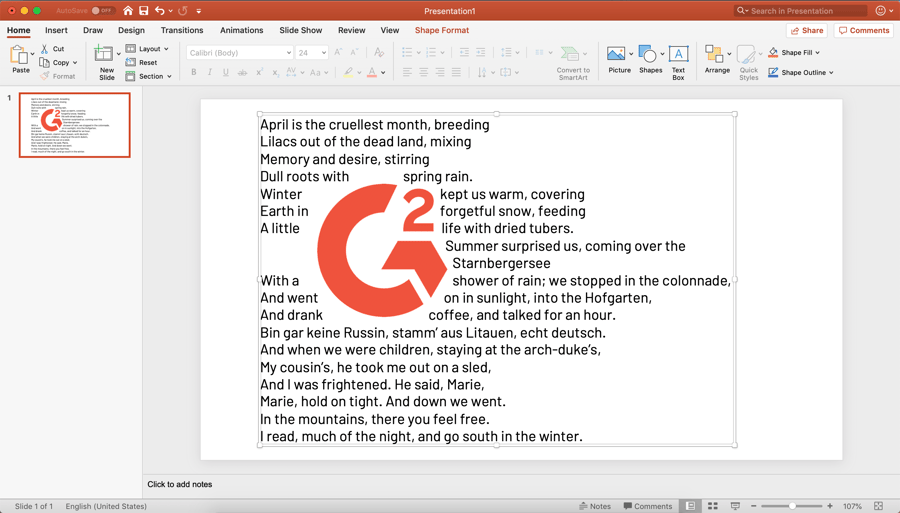Image resolution: width=900 pixels, height=513 pixels.
Task: Switch to Normal view
Action: (x=690, y=506)
